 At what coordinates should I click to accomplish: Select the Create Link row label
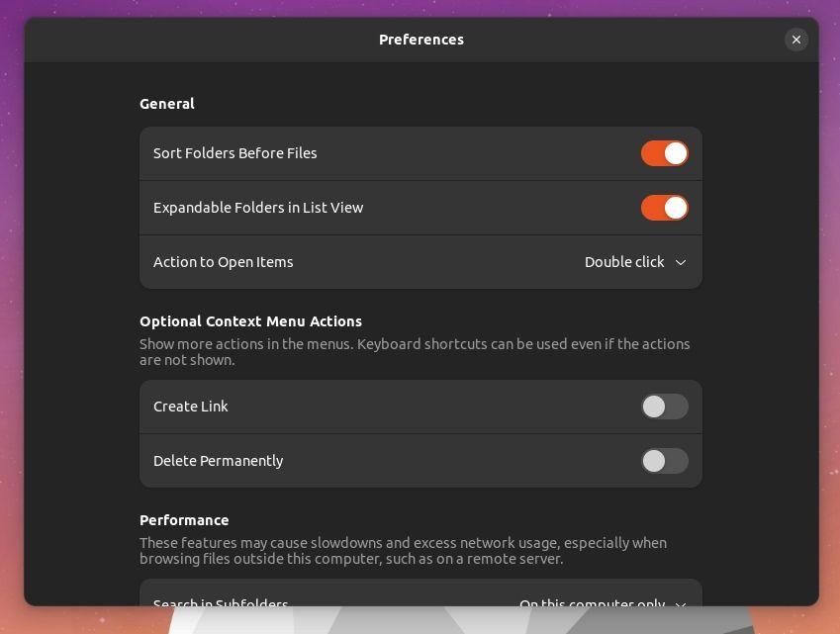191,407
